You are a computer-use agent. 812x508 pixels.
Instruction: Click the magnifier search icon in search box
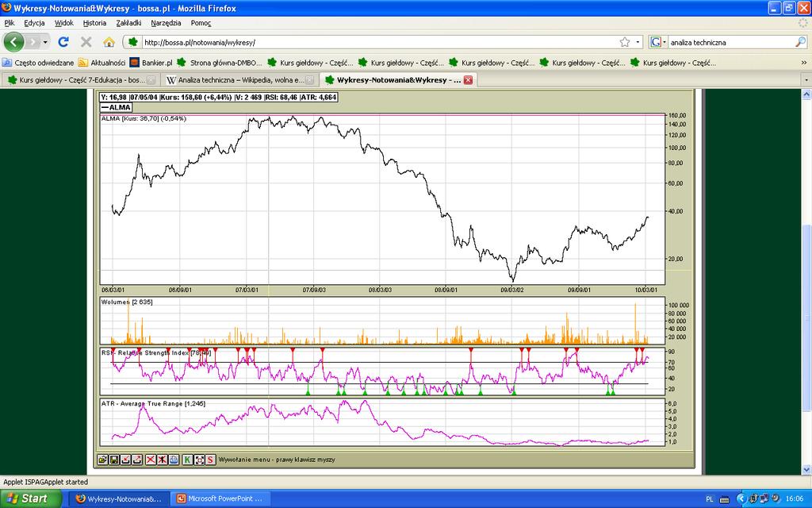click(801, 42)
